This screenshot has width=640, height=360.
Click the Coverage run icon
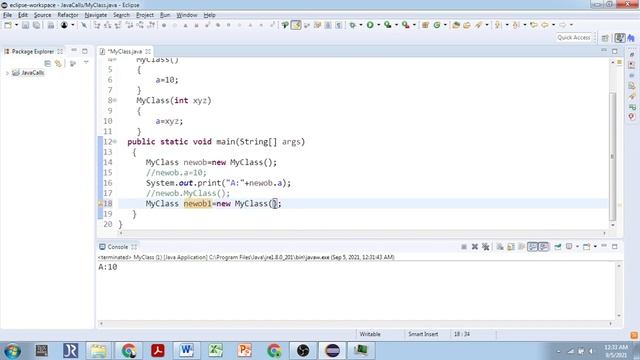(387, 25)
